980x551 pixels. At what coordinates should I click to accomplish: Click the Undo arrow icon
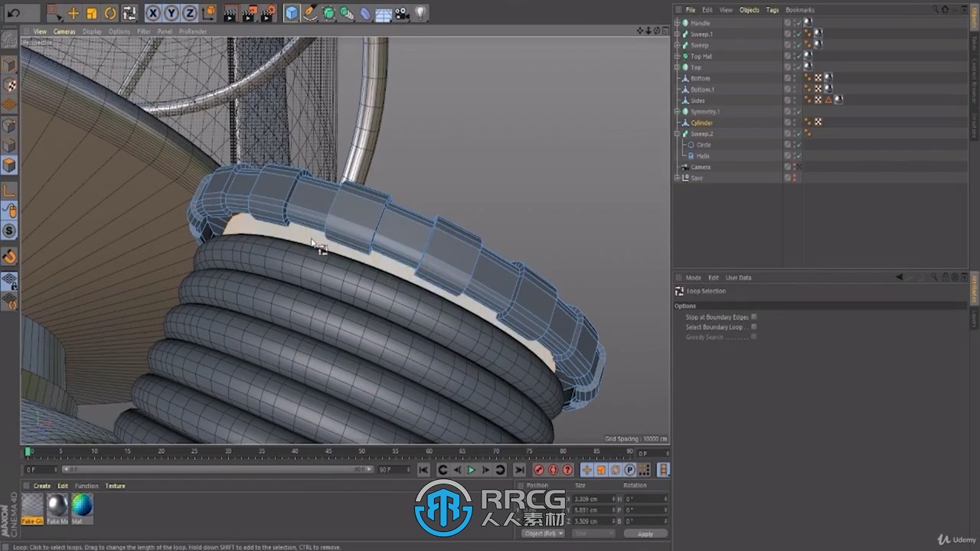[14, 13]
